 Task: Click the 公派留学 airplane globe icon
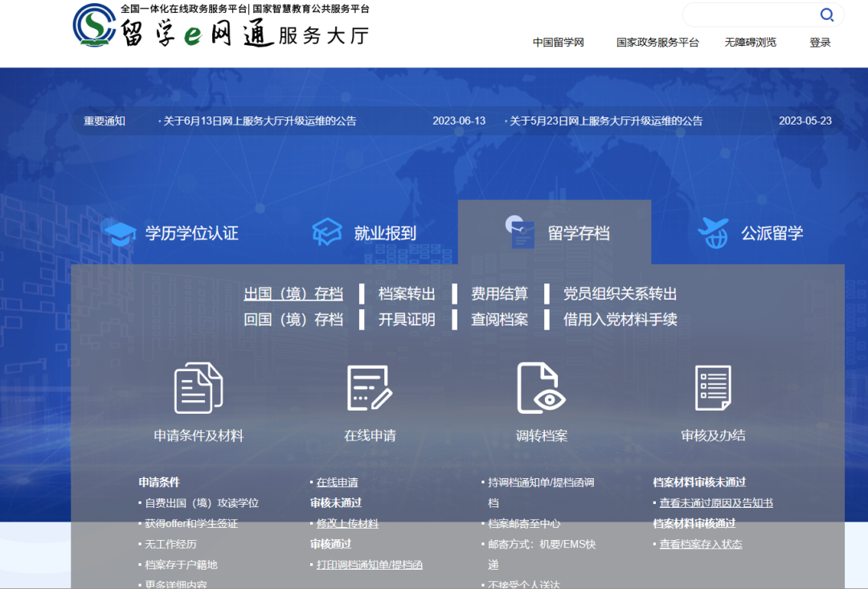[713, 232]
